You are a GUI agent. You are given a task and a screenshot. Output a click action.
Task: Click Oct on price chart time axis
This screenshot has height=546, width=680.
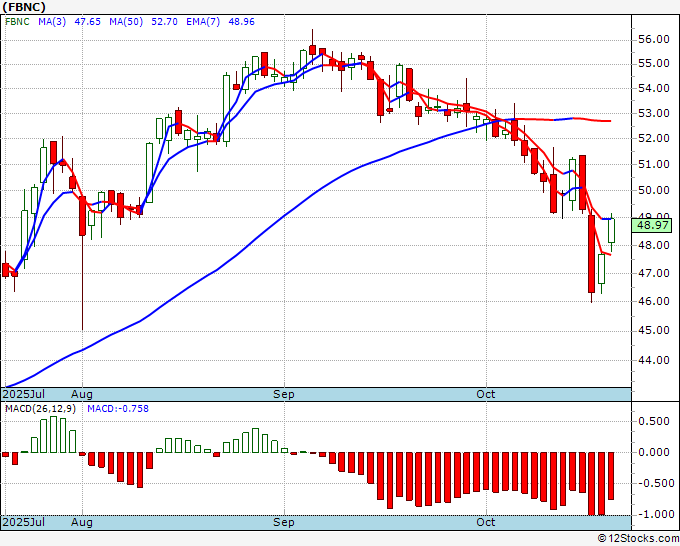[x=486, y=394]
